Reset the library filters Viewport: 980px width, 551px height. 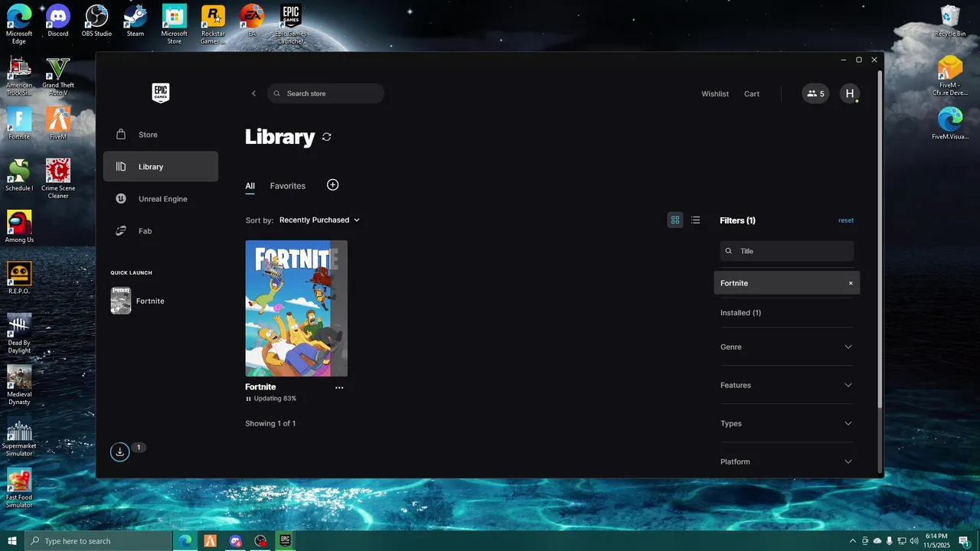click(x=846, y=220)
